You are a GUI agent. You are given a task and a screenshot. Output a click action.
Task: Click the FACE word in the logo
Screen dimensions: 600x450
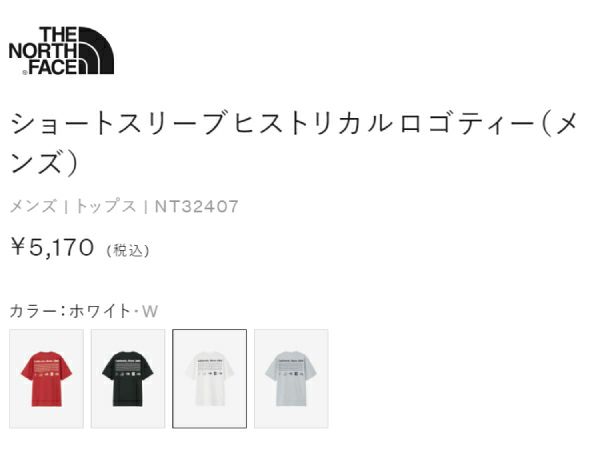click(x=54, y=67)
